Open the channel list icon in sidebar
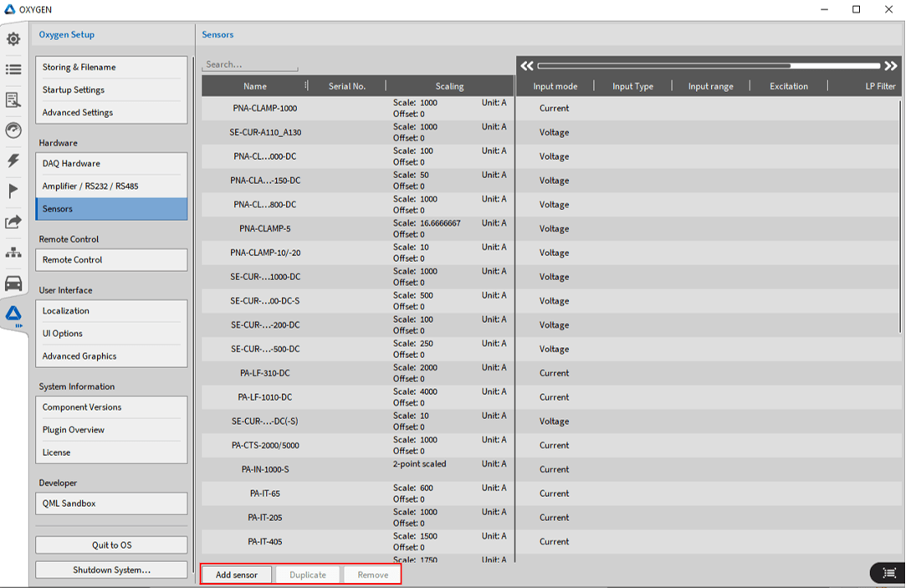Screen dimensions: 906x588 [x=13, y=69]
